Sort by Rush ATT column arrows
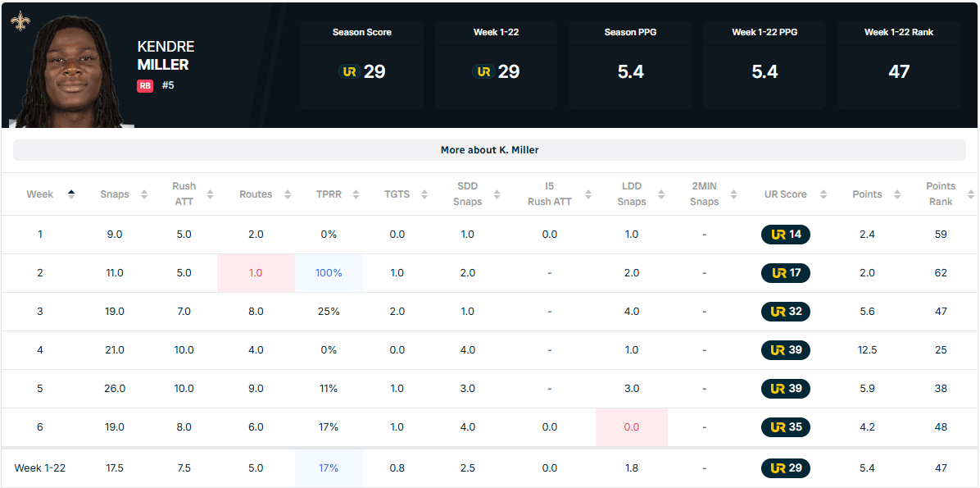The image size is (980, 488). (x=210, y=194)
